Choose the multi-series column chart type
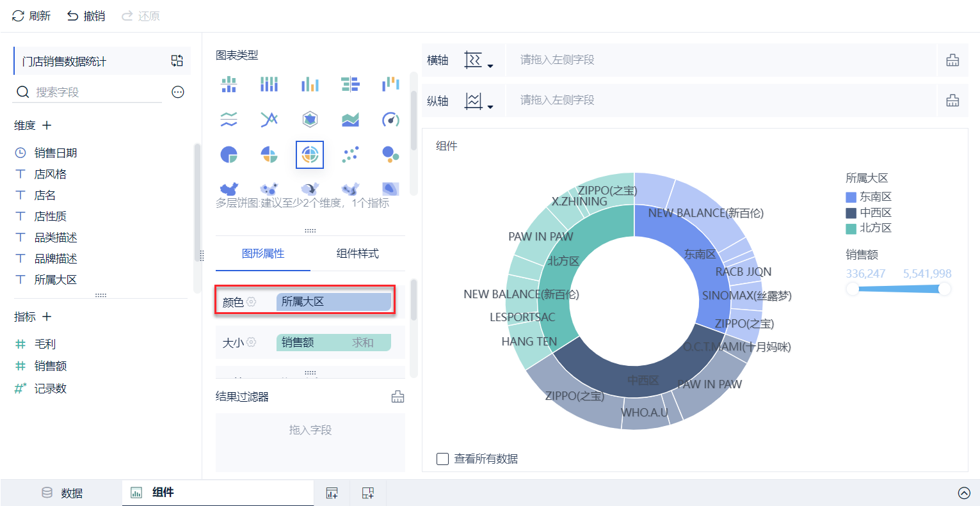The width and height of the screenshot is (980, 506). (x=310, y=84)
